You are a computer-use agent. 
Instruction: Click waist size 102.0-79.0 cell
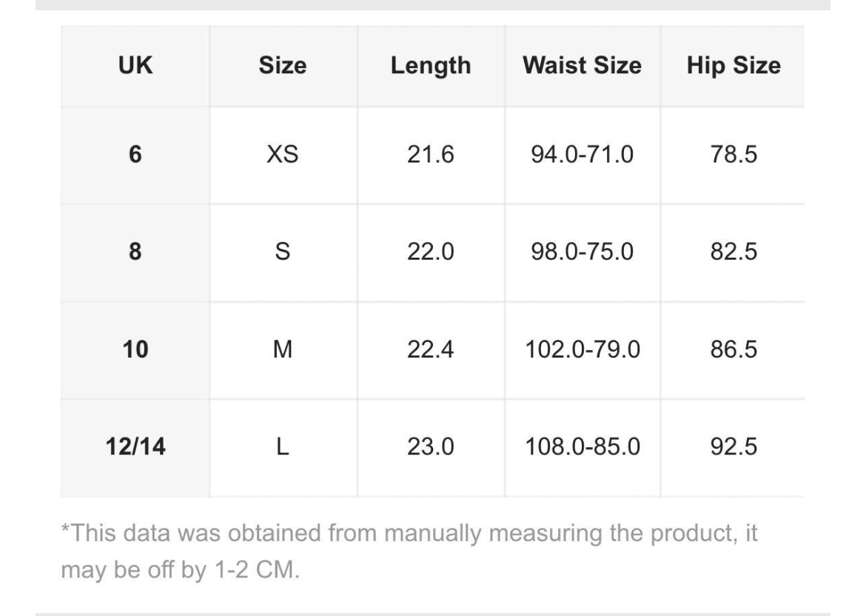(x=582, y=349)
